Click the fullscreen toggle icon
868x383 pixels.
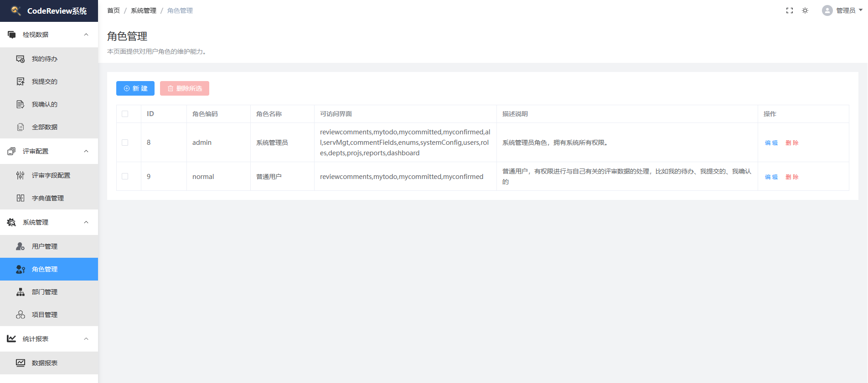coord(790,10)
